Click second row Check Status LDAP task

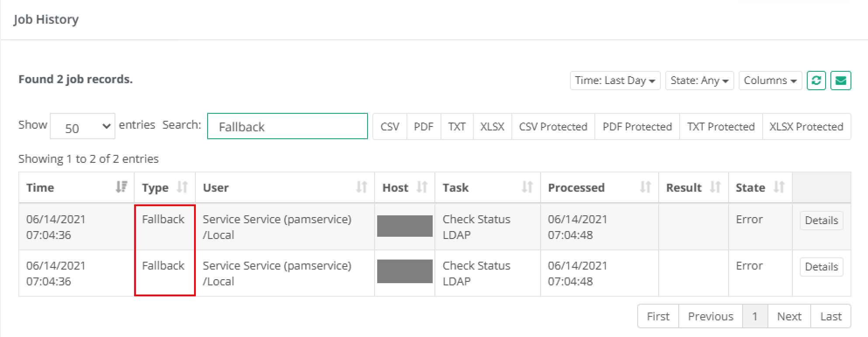[x=476, y=274]
